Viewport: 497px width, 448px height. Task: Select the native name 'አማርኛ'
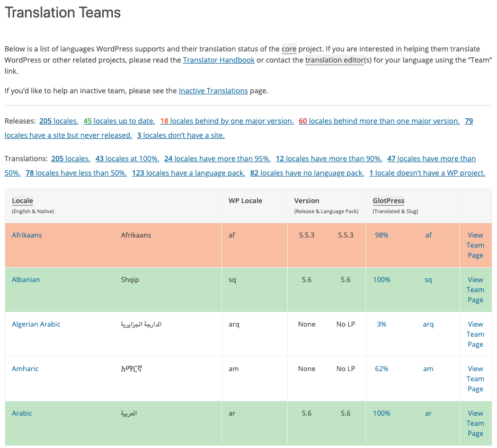(x=131, y=368)
